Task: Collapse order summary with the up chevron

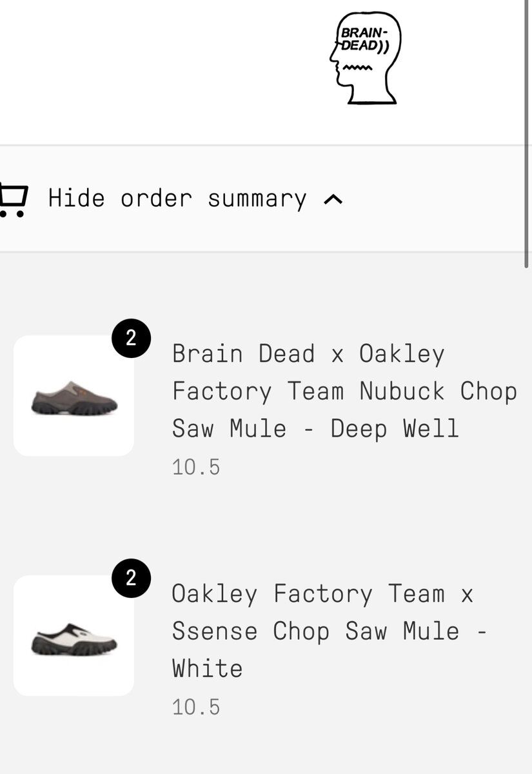Action: click(x=333, y=199)
